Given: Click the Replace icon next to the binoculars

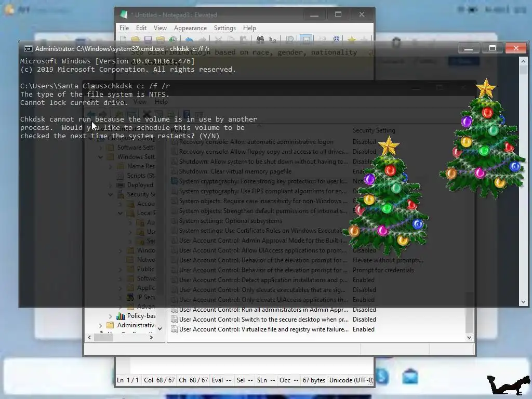Looking at the screenshot, I should point(272,39).
